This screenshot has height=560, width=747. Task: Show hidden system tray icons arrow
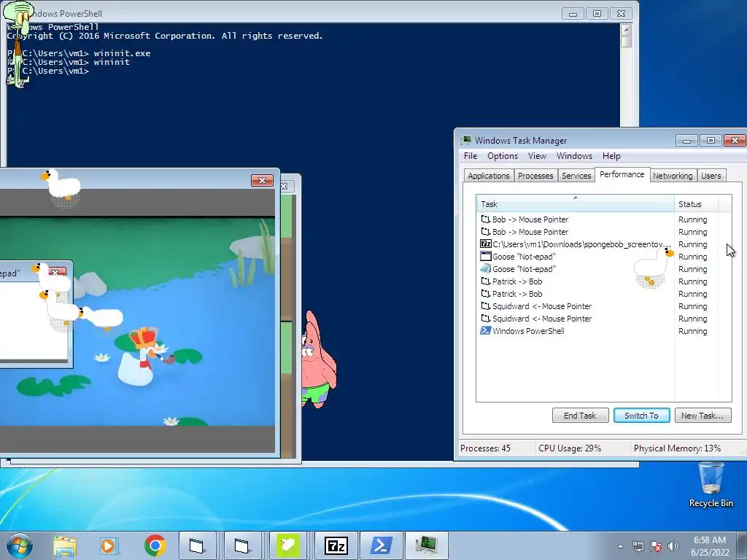tap(620, 546)
